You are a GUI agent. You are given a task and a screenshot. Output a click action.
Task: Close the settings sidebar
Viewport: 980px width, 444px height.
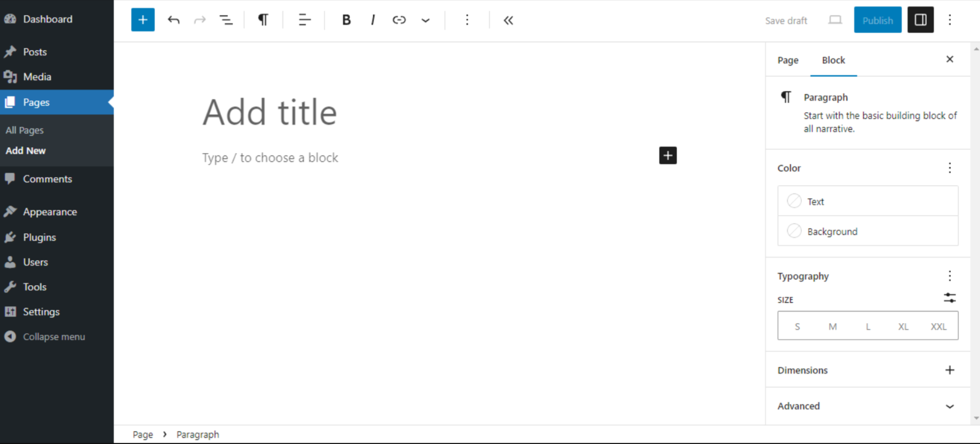(x=950, y=59)
